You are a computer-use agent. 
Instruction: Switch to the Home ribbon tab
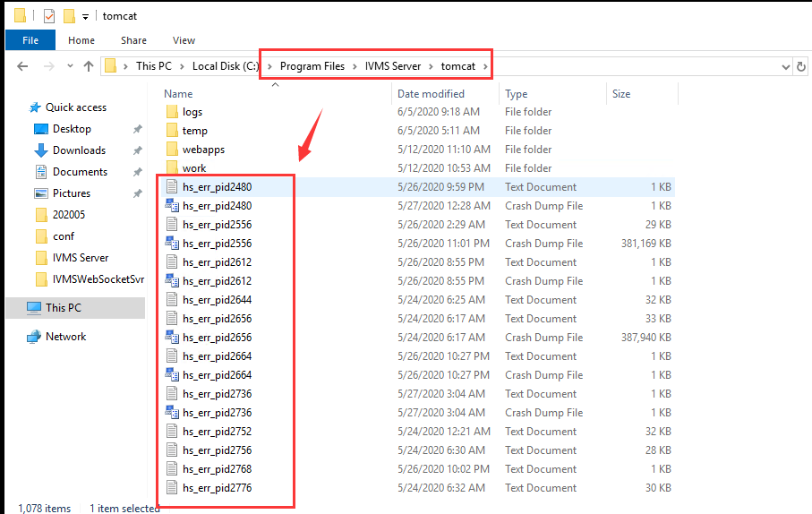[81, 40]
